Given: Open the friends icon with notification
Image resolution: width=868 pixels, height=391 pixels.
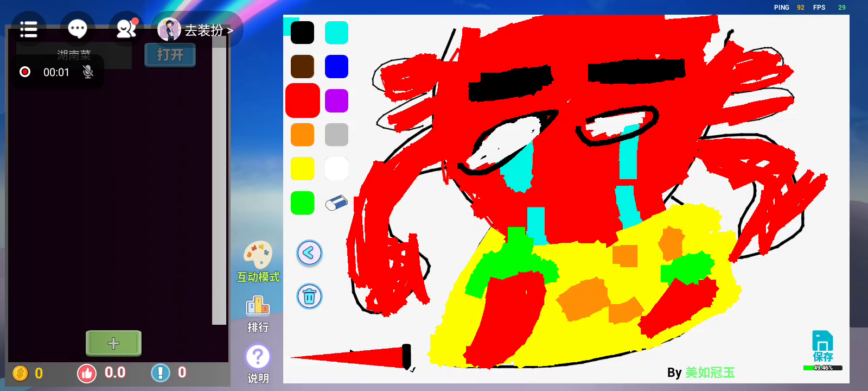Looking at the screenshot, I should (x=126, y=29).
